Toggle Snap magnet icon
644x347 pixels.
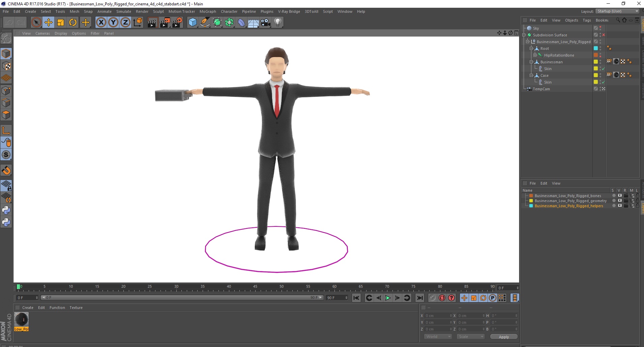6,170
